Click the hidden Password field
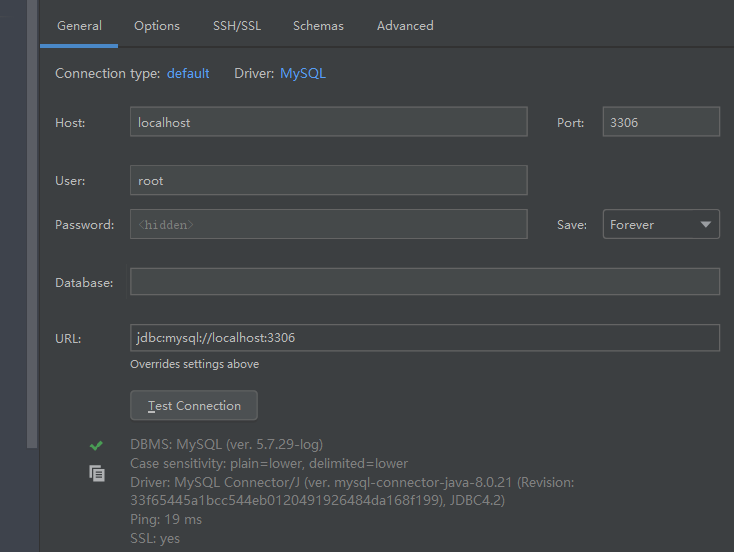 328,224
